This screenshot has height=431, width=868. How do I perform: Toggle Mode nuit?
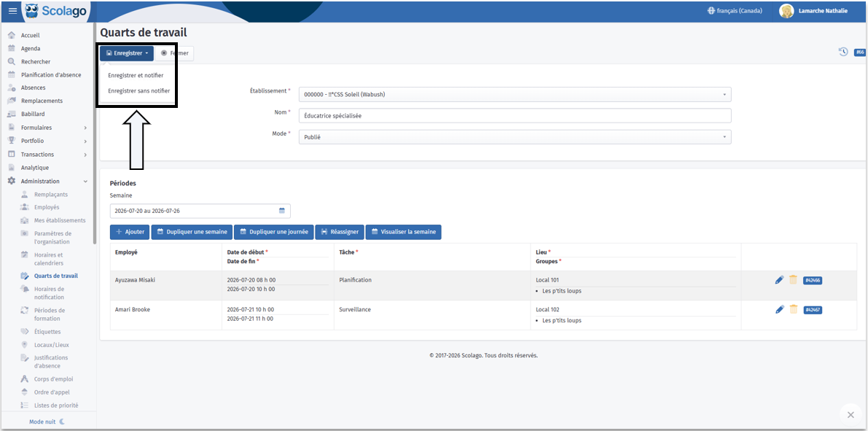[x=47, y=422]
